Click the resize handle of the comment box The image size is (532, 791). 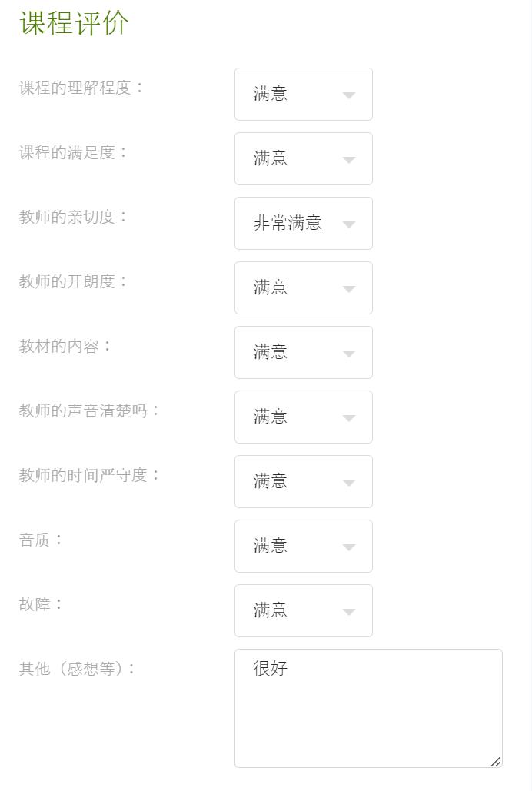click(x=496, y=761)
